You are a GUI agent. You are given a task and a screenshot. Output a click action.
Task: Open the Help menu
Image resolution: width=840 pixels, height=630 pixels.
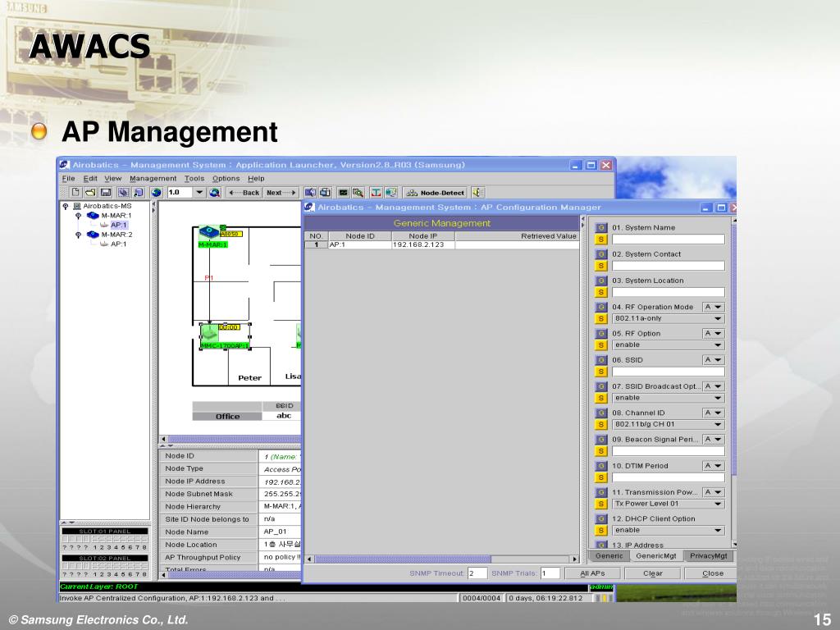(x=256, y=178)
